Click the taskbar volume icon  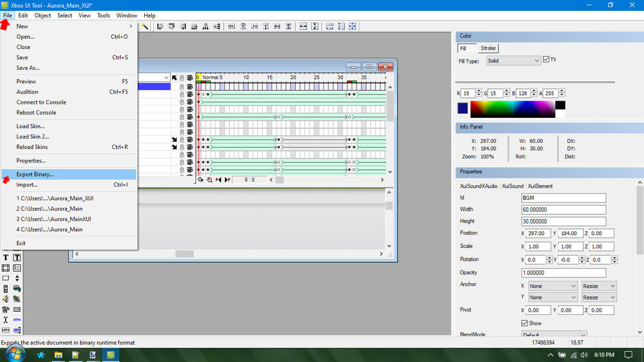[x=584, y=355]
